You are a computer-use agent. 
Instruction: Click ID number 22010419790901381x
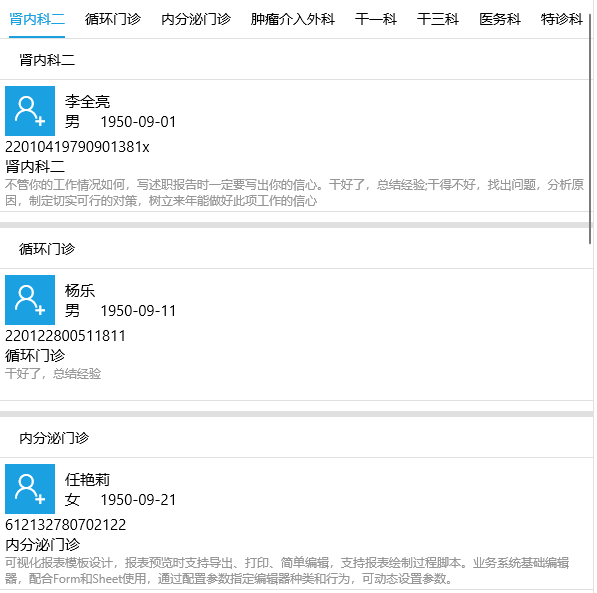click(x=77, y=147)
